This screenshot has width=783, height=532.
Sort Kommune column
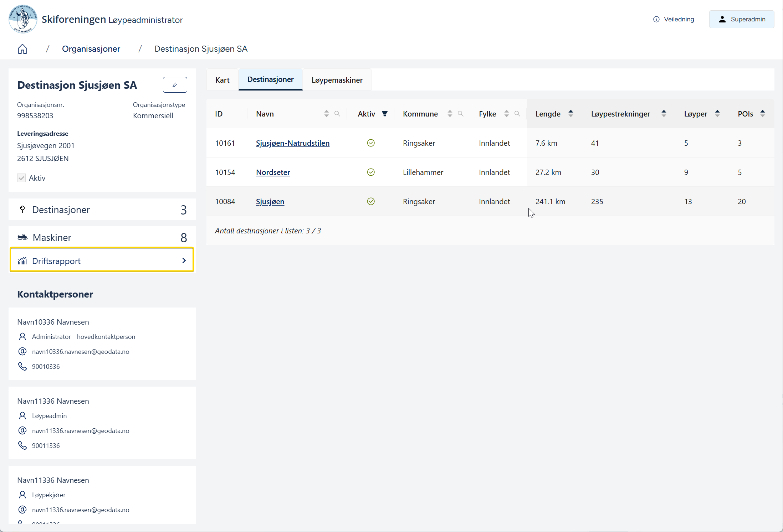pos(450,114)
